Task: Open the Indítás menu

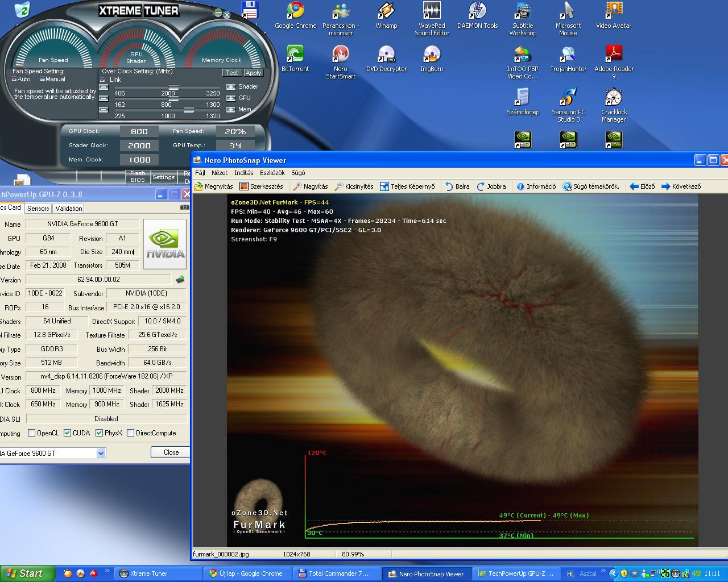Action: point(244,173)
